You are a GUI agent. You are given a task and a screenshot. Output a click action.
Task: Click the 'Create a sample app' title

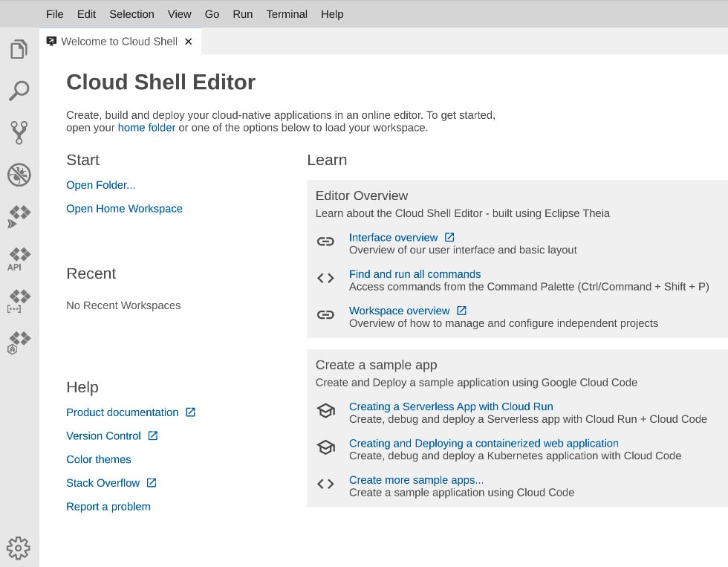point(377,365)
